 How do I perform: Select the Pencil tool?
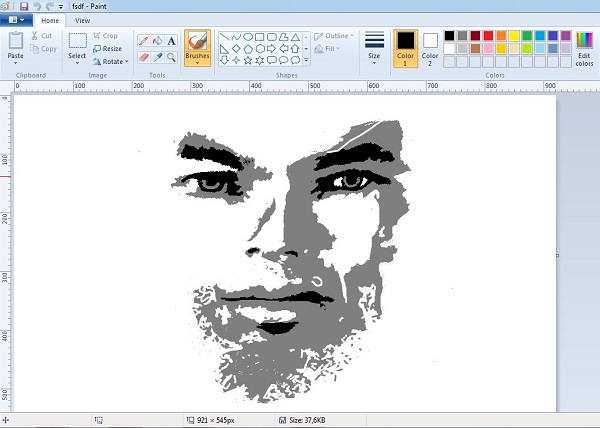[142, 41]
